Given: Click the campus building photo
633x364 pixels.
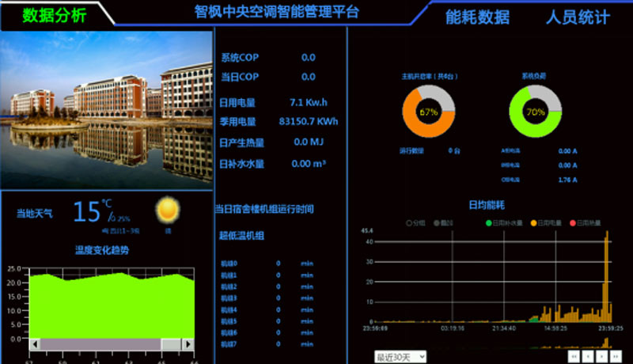Looking at the screenshot, I should click(x=106, y=110).
